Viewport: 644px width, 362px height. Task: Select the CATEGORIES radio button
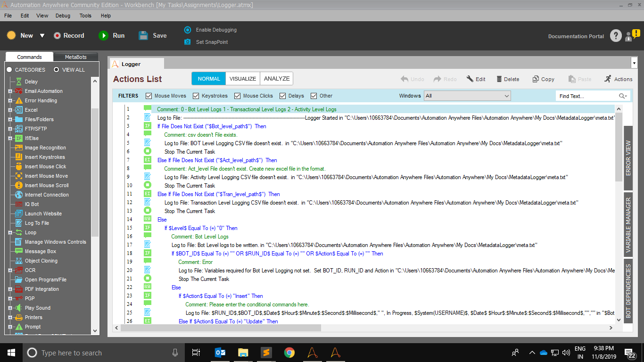[x=9, y=70]
